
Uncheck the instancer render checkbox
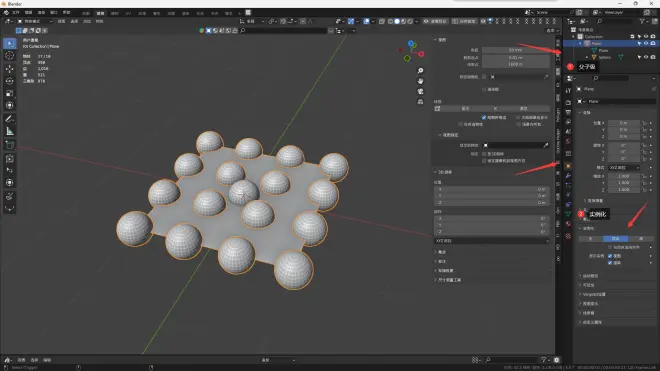pos(610,263)
